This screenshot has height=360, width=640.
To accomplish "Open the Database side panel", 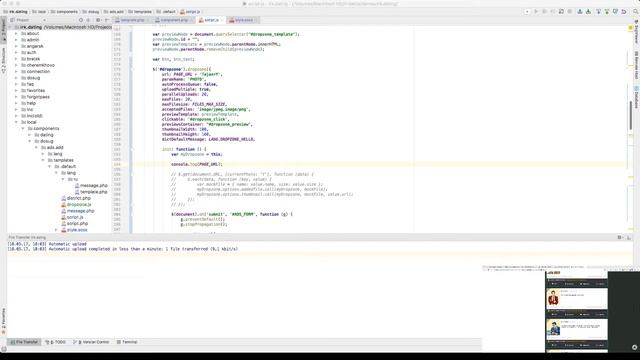I will (636, 97).
